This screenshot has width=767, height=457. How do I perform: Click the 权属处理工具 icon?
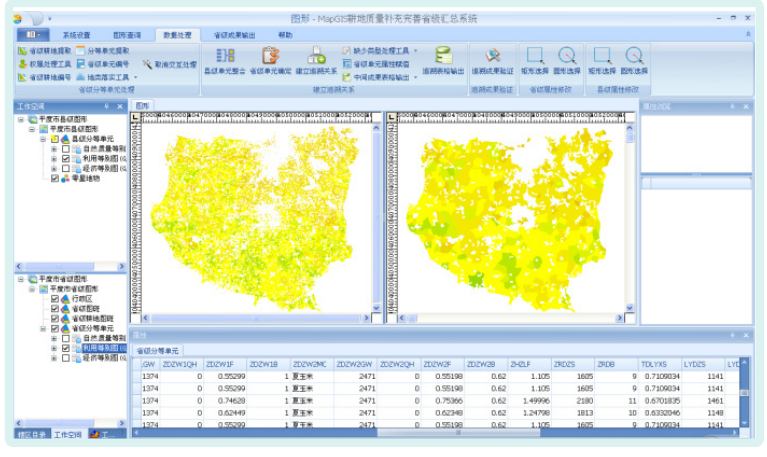tap(44, 64)
